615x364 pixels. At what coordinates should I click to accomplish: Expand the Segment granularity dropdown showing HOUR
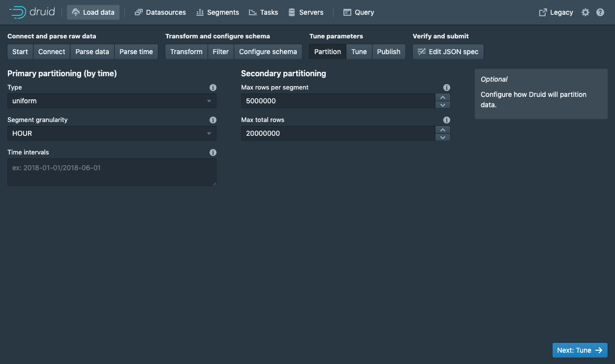pyautogui.click(x=112, y=133)
